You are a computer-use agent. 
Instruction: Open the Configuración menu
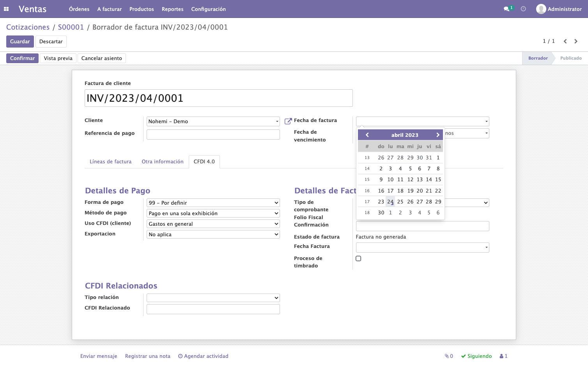209,9
